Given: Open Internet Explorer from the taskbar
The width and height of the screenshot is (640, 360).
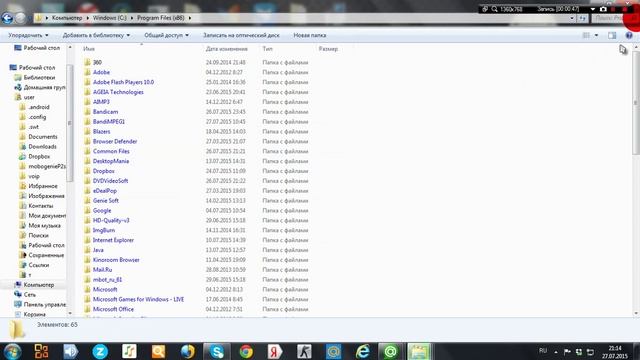Looking at the screenshot, I should pyautogui.click(x=362, y=351).
